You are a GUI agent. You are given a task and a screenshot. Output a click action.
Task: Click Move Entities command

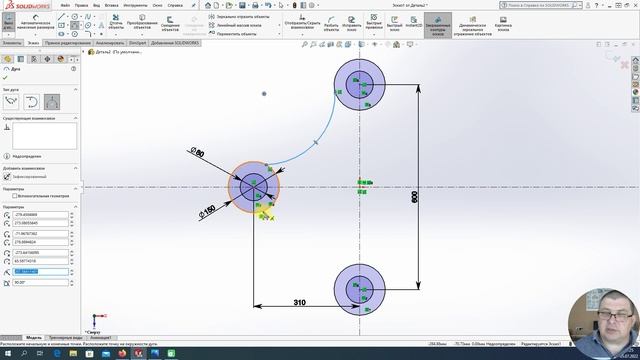coord(233,34)
